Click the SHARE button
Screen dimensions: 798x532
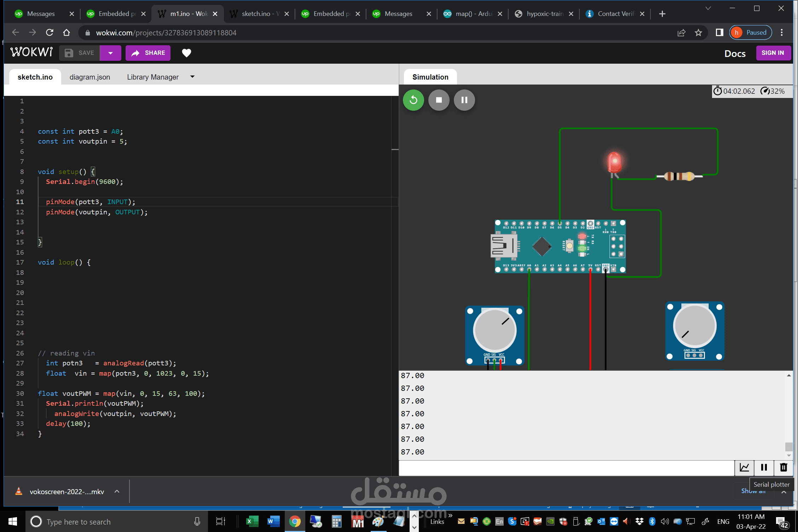(x=148, y=53)
